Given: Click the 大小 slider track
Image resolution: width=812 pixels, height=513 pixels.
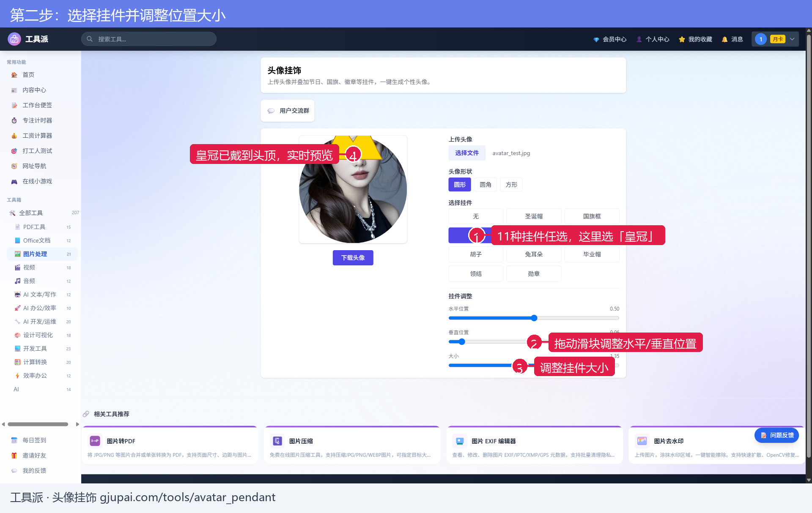Looking at the screenshot, I should 534,366.
